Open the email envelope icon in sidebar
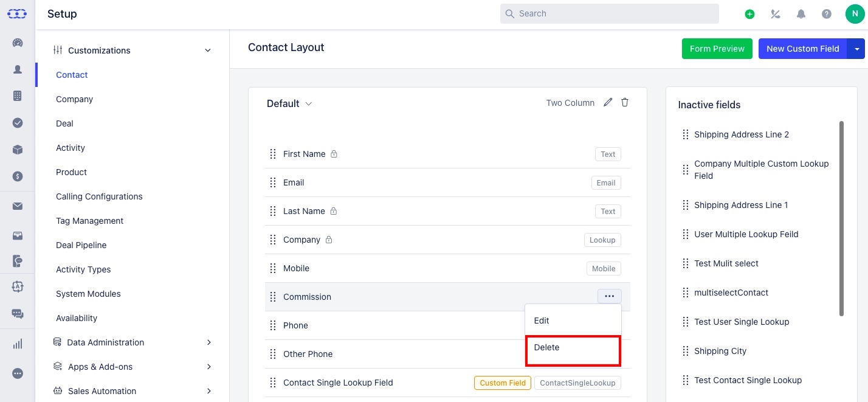The image size is (868, 402). point(18,206)
